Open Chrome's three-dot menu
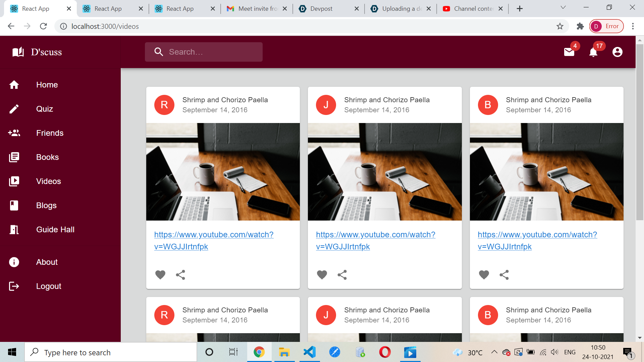 click(633, 26)
